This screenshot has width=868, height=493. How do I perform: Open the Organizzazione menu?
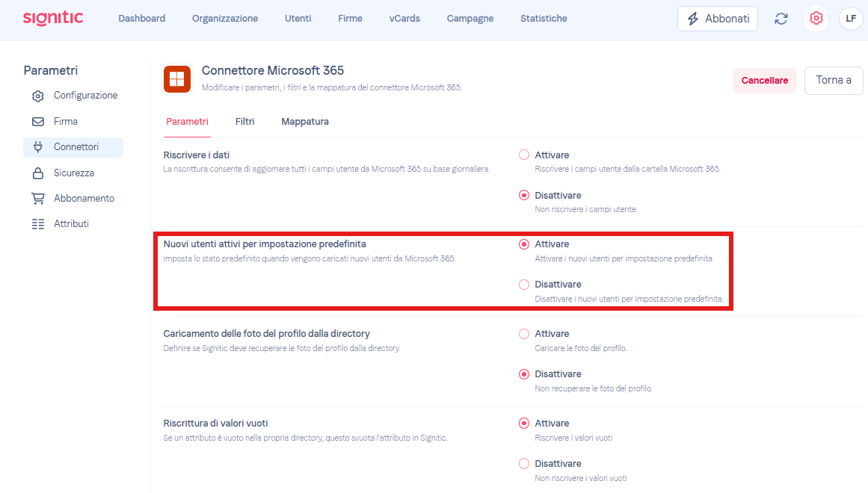pos(225,18)
